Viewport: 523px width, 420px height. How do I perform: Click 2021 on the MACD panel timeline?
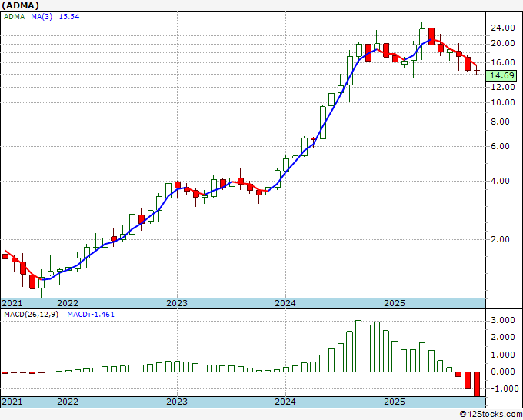click(12, 402)
